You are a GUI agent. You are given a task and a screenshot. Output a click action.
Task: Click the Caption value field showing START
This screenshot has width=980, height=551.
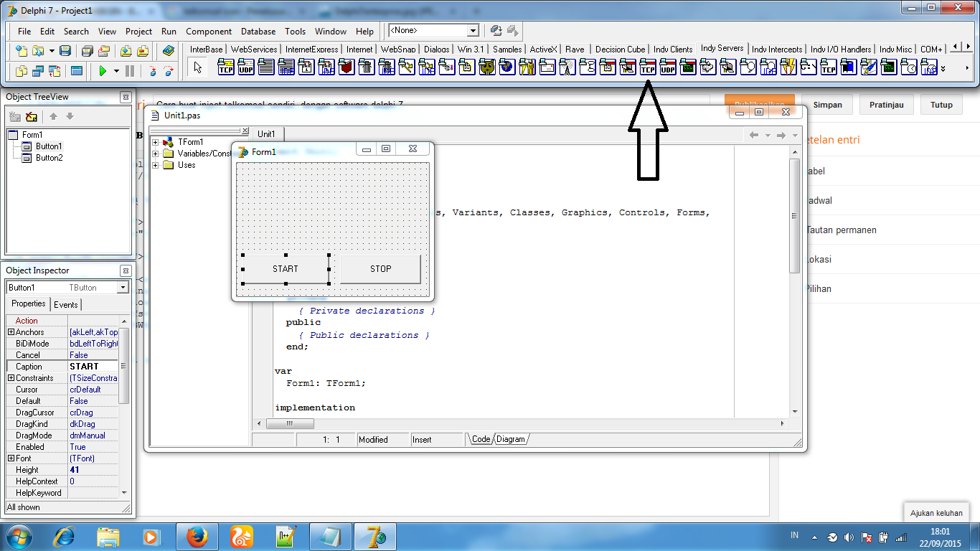coord(93,367)
